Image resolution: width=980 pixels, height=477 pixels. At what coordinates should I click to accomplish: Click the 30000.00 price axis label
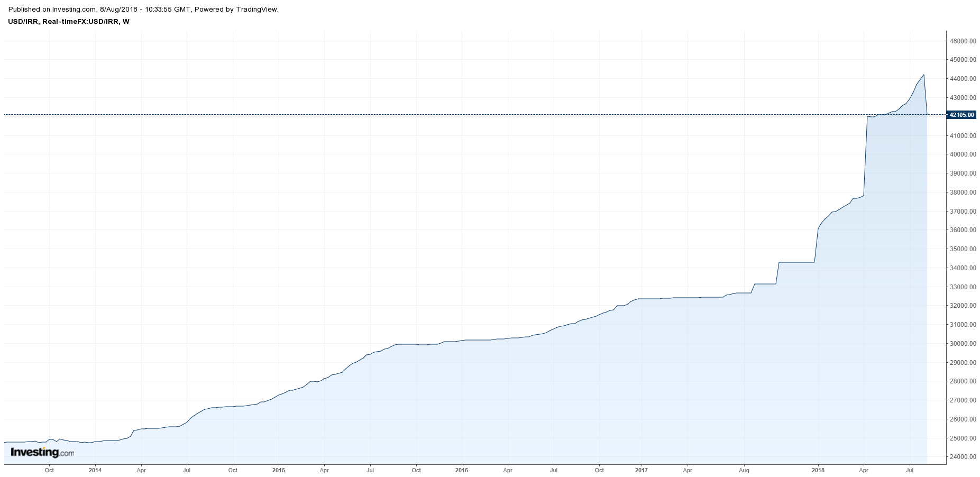pos(963,344)
